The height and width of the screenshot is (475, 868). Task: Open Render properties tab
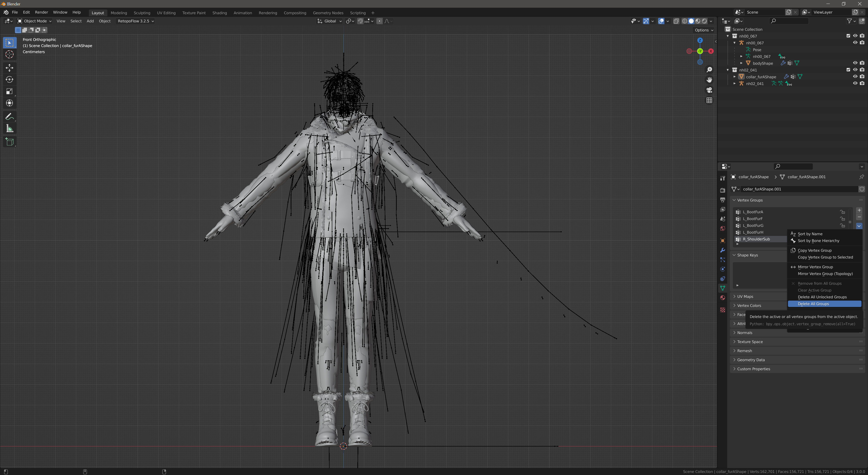click(722, 190)
